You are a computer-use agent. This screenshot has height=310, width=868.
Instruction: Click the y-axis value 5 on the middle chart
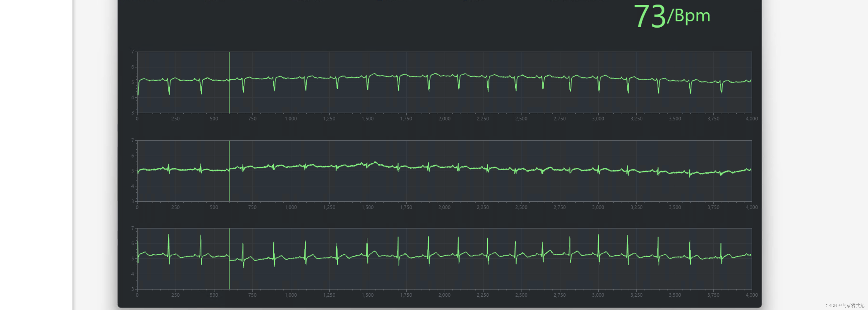(x=133, y=171)
